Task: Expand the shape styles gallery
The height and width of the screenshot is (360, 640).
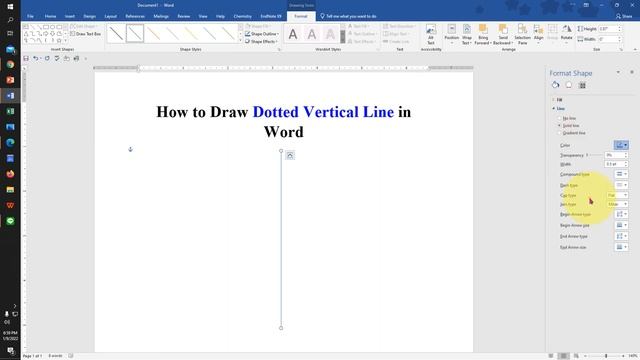Action: pos(240,40)
